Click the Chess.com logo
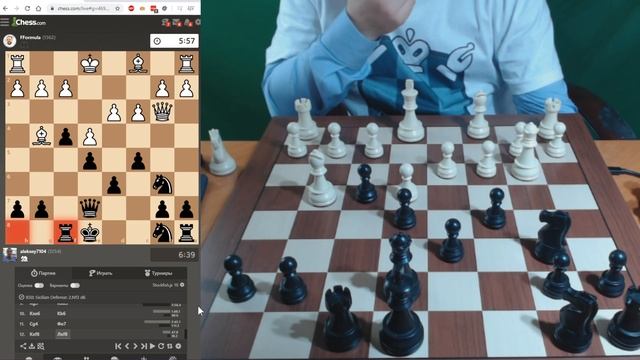This screenshot has height=360, width=640. pos(29,22)
